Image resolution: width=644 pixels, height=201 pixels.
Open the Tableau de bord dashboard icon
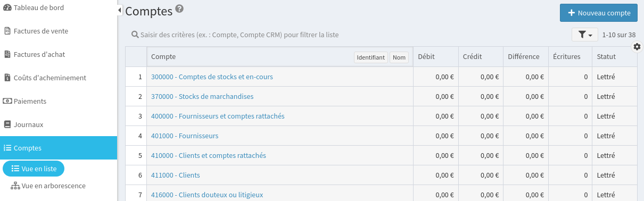tap(7, 7)
